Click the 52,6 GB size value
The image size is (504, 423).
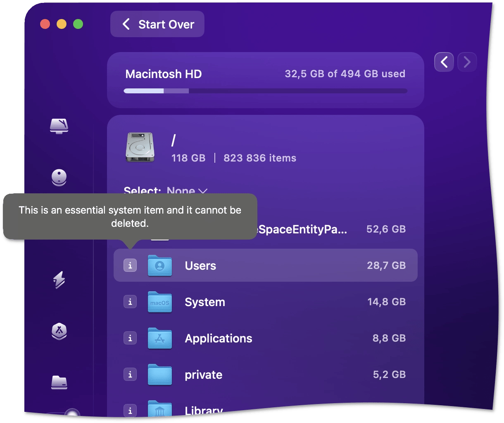pyautogui.click(x=386, y=229)
